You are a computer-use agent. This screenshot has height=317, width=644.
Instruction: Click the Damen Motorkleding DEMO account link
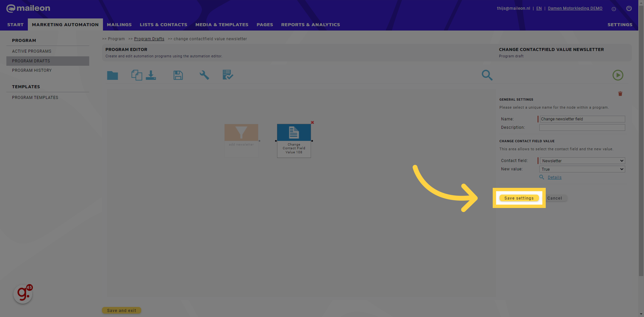tap(575, 8)
